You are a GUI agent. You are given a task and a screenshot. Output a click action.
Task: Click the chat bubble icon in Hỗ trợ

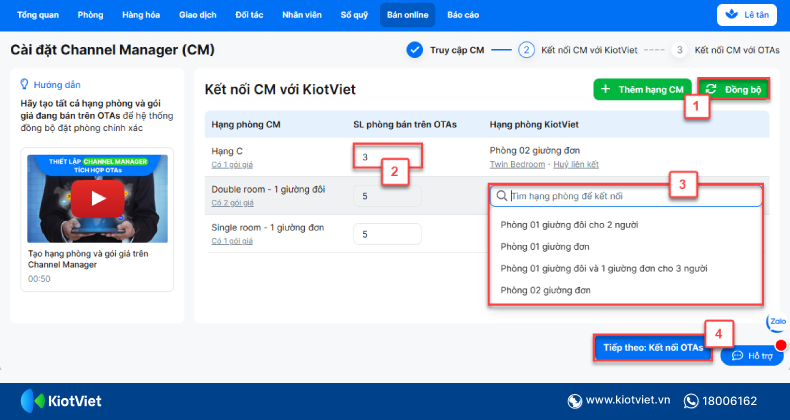click(737, 356)
